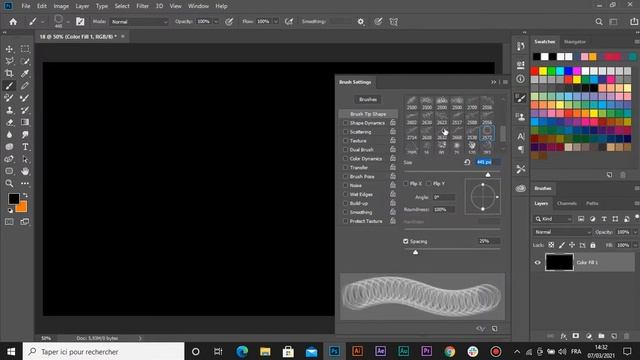This screenshot has height=360, width=640.
Task: Select Brush Tip Shape section
Action: (368, 114)
